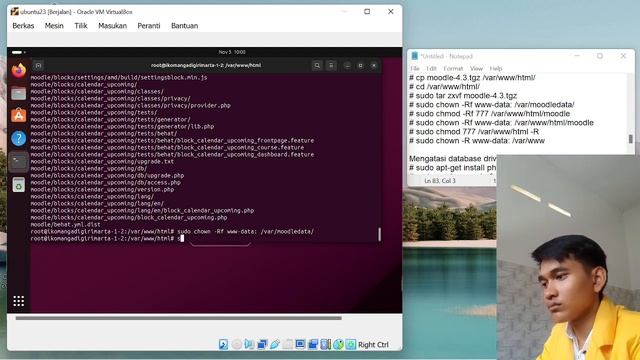Open the Bantuan menu in VirtualBox
The width and height of the screenshot is (640, 360).
pos(184,26)
